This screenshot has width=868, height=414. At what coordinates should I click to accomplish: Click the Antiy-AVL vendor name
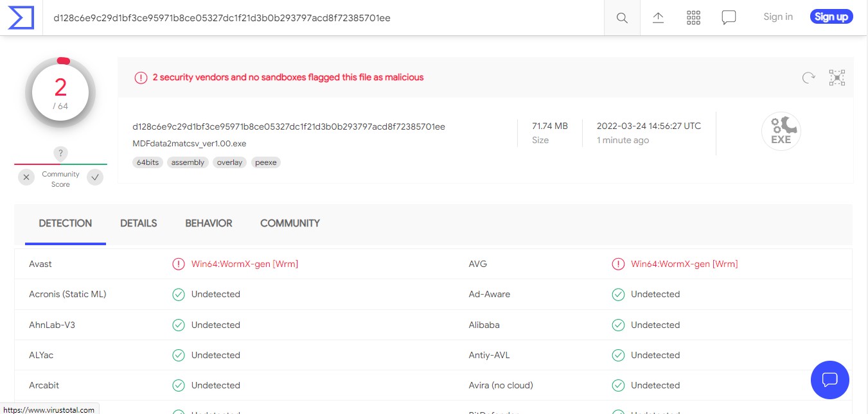coord(490,355)
